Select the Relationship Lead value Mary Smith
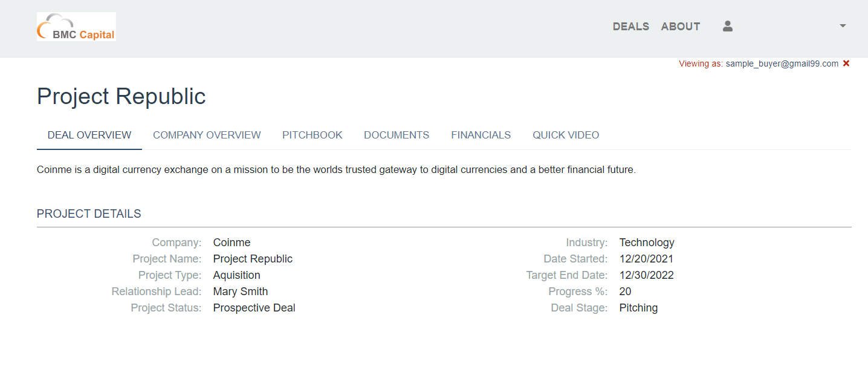 [241, 292]
